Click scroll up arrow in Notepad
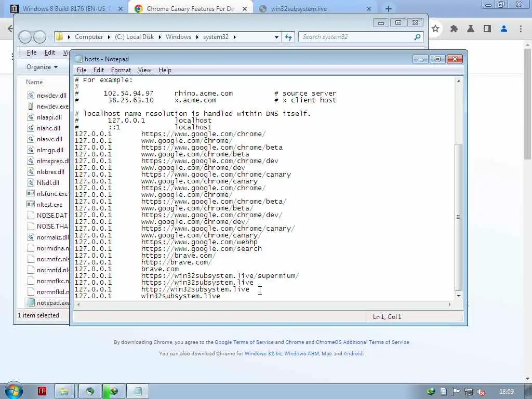The width and height of the screenshot is (532, 399). (x=459, y=81)
